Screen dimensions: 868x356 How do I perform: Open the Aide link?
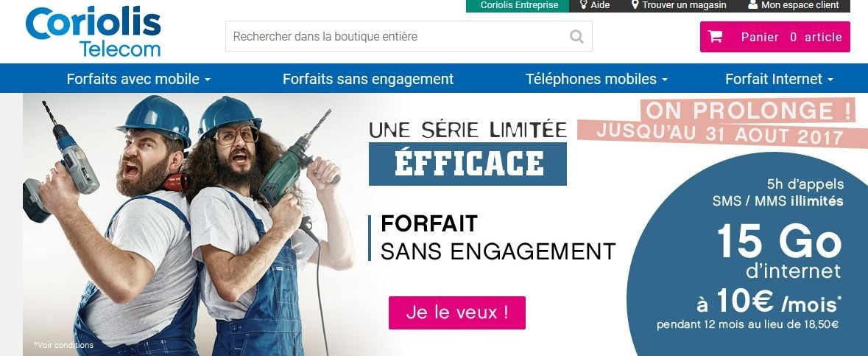(x=600, y=5)
